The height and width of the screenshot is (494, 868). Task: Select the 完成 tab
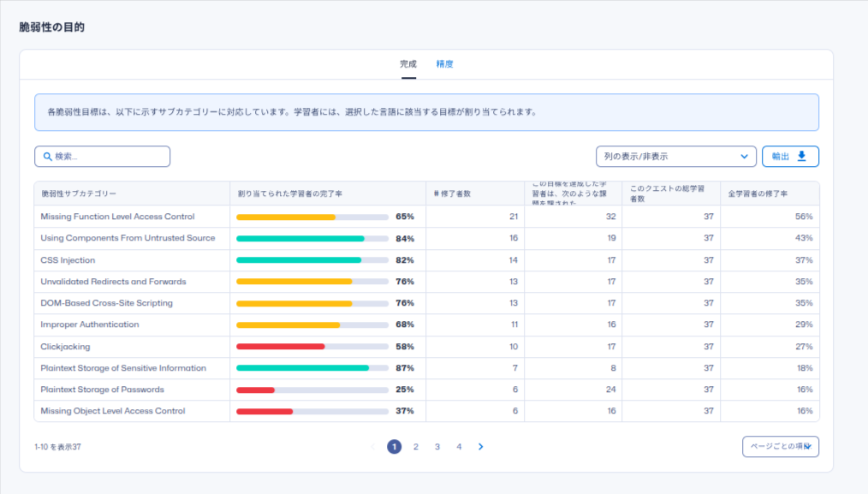pos(408,64)
